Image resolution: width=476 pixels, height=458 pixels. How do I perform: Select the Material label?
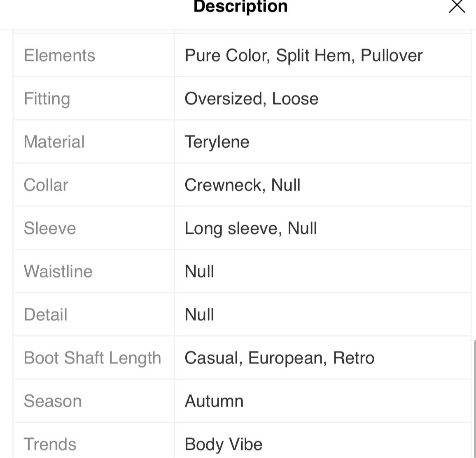click(x=54, y=142)
